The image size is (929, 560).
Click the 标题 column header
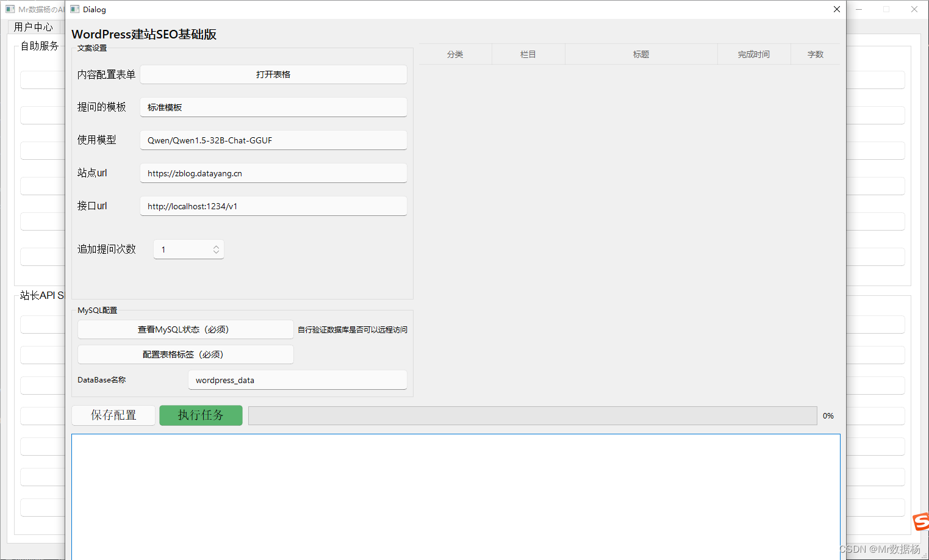click(641, 54)
